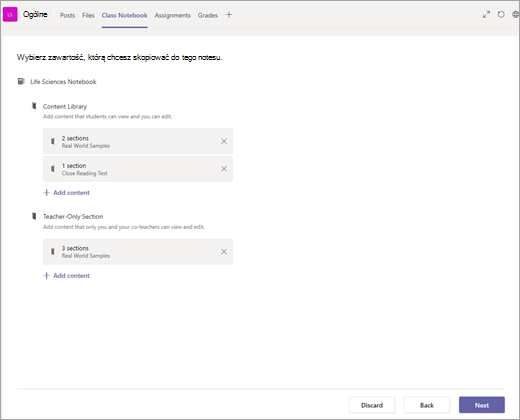Screen dimensions: 520x420
Task: Select the Content Library section icon
Action: click(34, 106)
